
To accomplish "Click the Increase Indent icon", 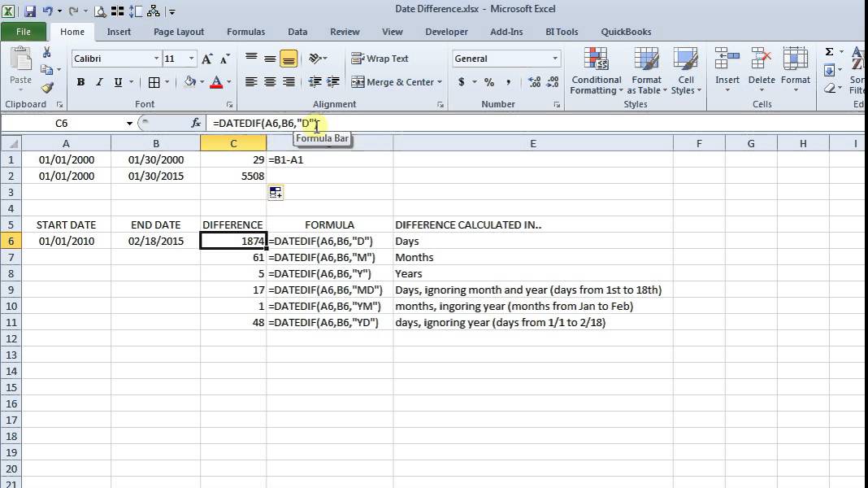I will (x=333, y=82).
